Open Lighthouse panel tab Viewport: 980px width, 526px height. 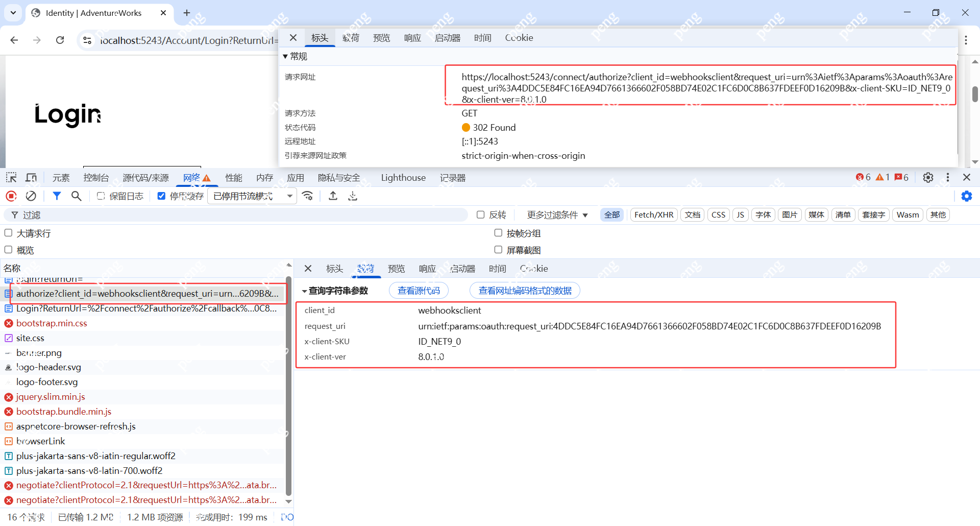(x=403, y=178)
